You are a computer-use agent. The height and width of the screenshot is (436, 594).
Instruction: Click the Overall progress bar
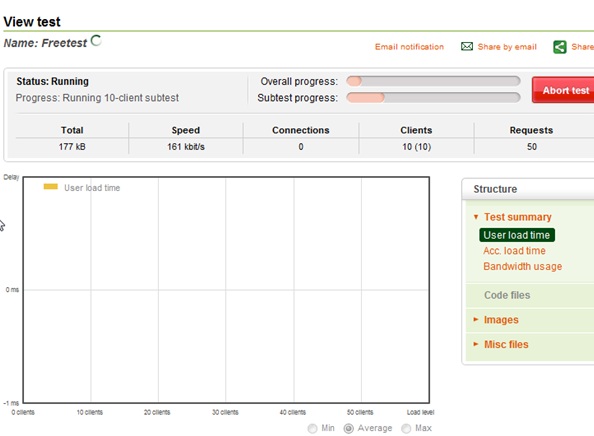(433, 81)
